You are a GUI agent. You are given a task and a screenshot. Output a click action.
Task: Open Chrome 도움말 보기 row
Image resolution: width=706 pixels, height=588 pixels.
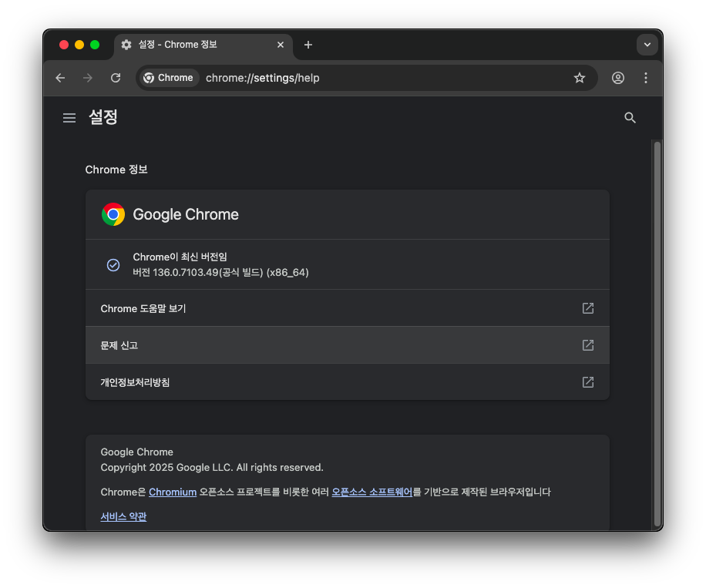[347, 308]
